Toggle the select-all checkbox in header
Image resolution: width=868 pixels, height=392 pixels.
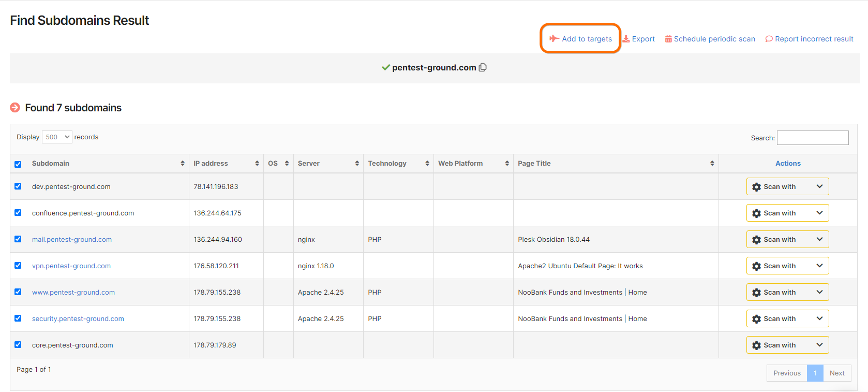point(18,164)
